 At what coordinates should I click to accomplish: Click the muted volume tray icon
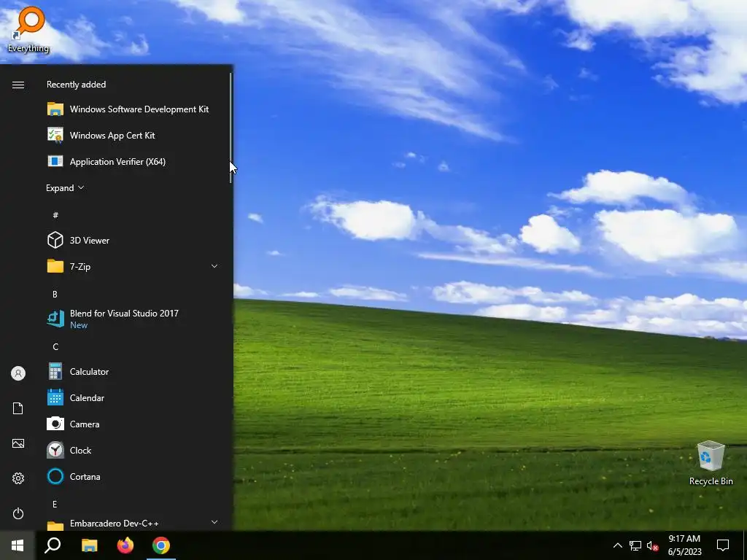(x=653, y=545)
